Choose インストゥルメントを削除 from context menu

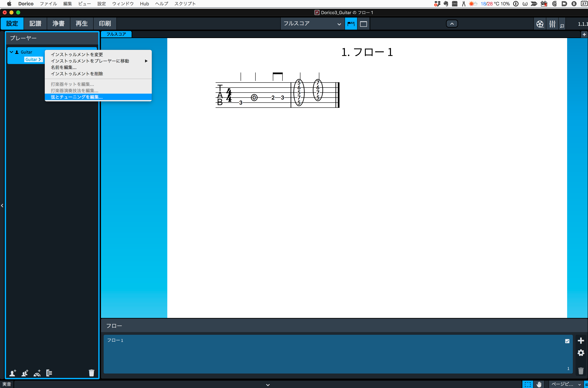click(x=98, y=74)
